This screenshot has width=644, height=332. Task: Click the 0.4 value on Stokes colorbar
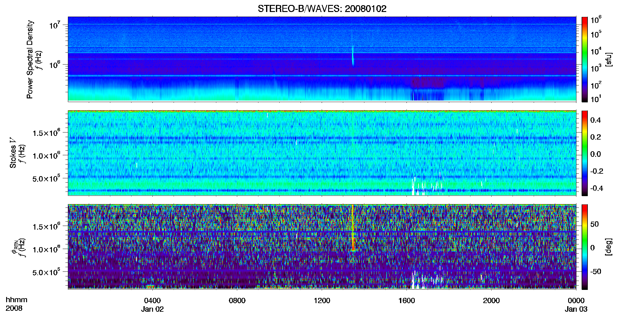coord(595,120)
